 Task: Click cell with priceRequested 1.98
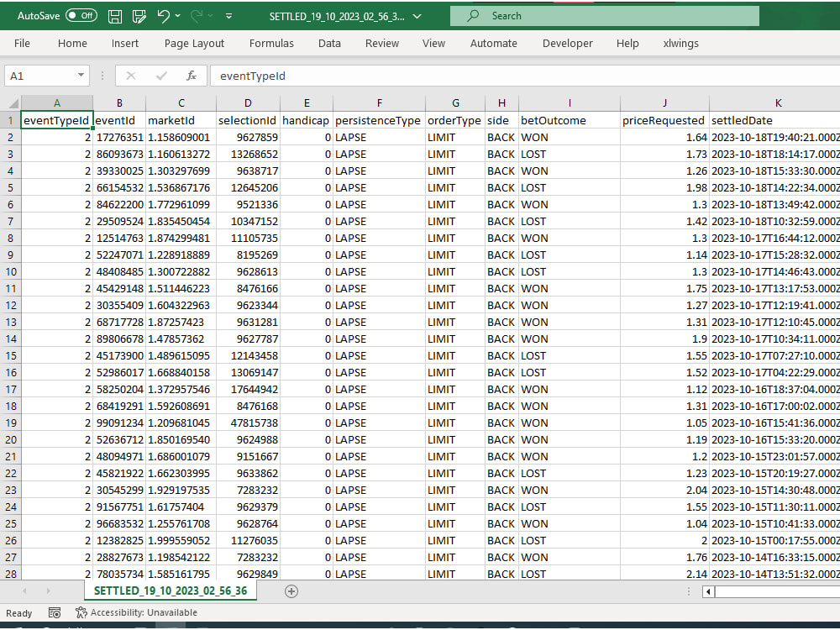pos(664,188)
